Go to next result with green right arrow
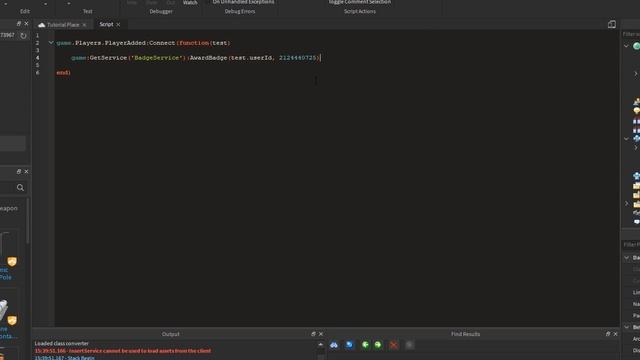Image resolution: width=640 pixels, height=360 pixels. (x=378, y=345)
